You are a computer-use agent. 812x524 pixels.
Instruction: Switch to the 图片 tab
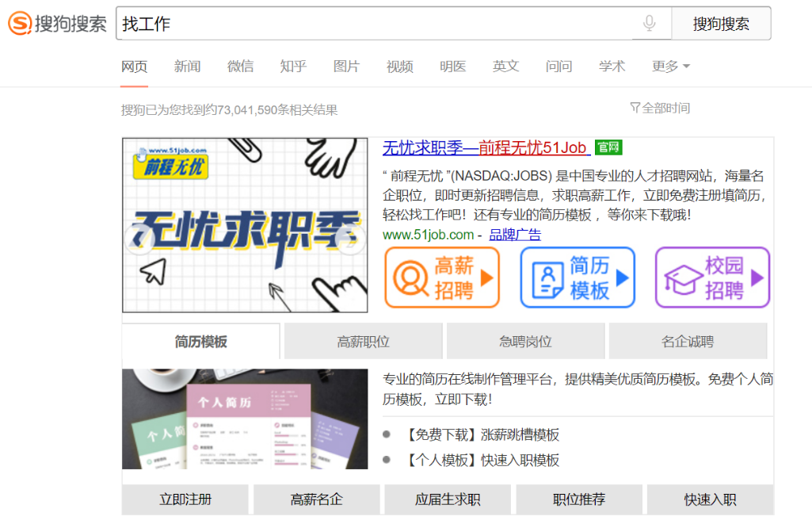click(x=346, y=67)
